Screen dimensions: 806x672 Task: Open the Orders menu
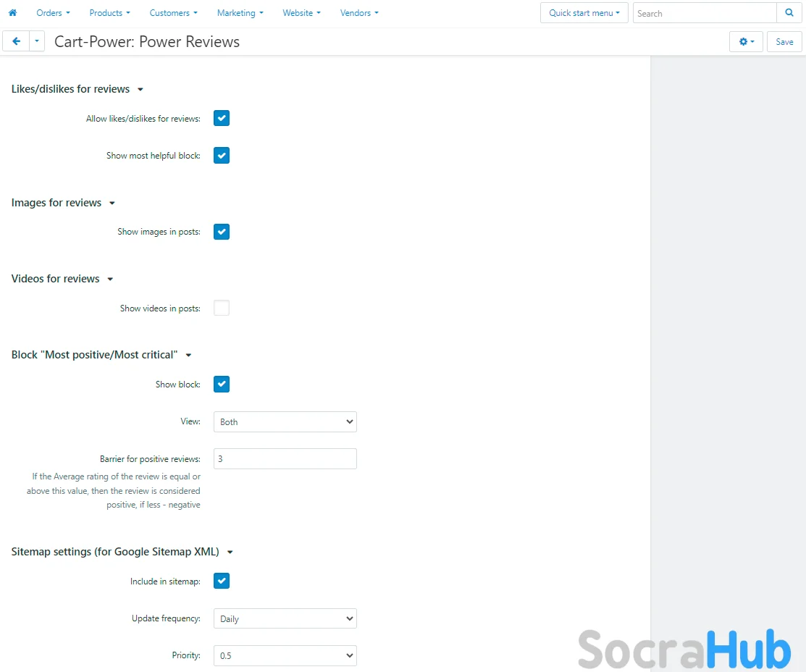pos(53,13)
